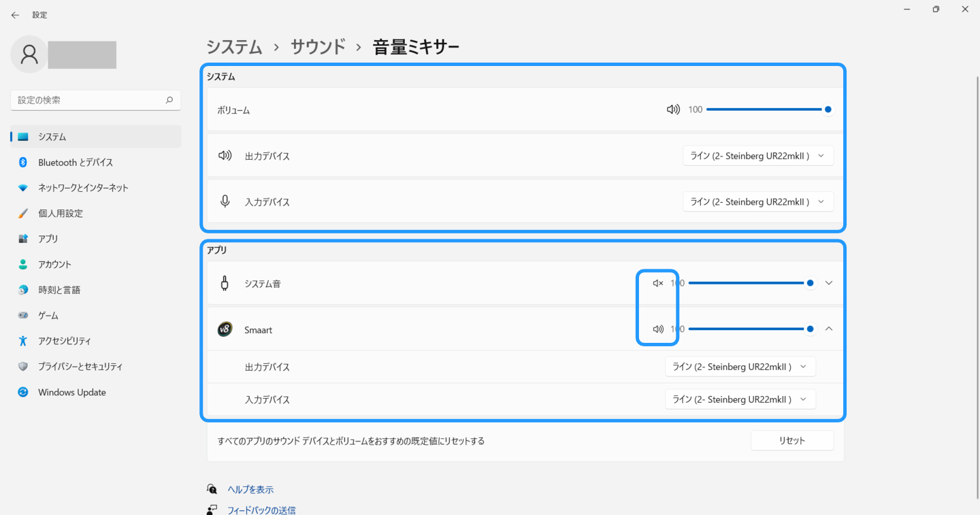Mute the Smaart app speaker icon

point(657,329)
